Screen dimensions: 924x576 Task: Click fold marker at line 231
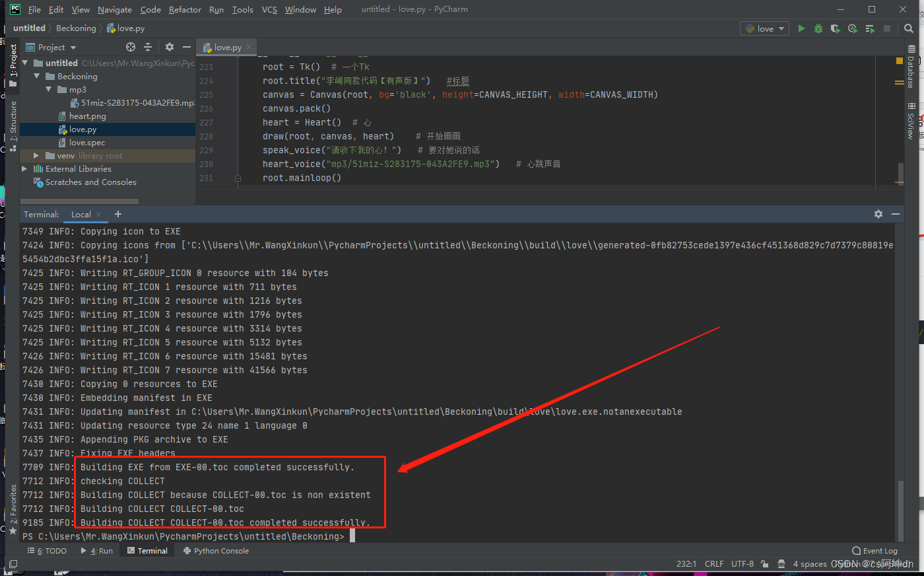[238, 178]
